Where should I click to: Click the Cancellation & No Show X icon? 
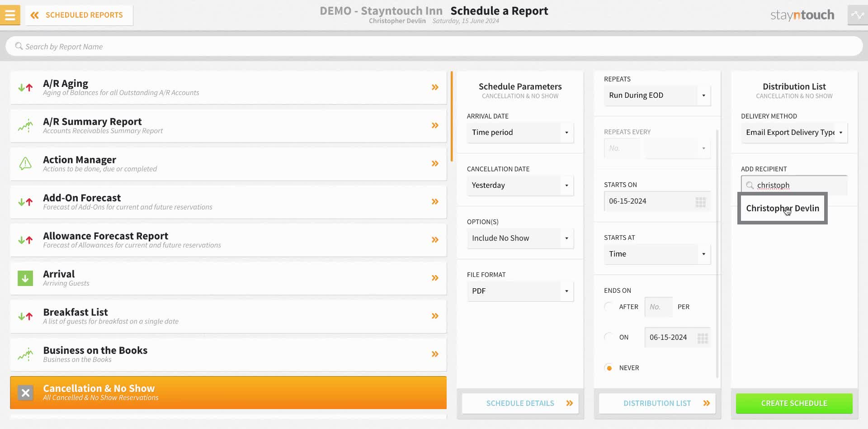[26, 393]
